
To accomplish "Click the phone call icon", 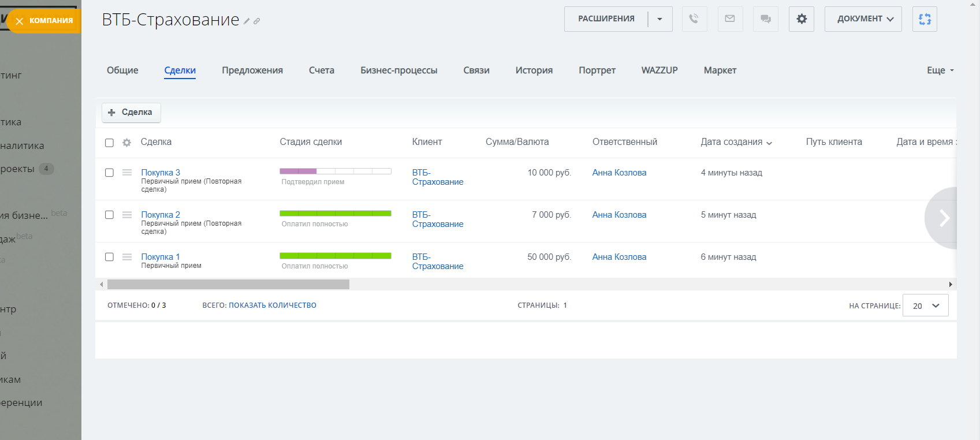I will pyautogui.click(x=694, y=19).
